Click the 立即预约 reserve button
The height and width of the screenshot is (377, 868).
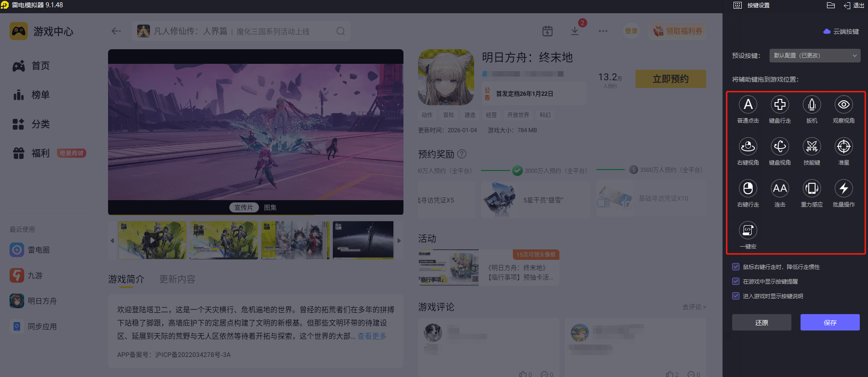coord(671,79)
